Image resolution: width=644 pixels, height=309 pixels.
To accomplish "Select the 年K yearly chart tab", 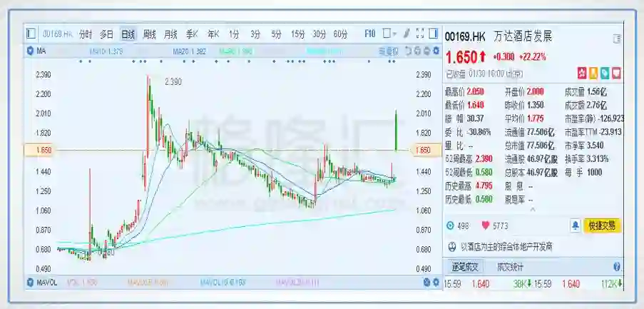I will point(213,34).
